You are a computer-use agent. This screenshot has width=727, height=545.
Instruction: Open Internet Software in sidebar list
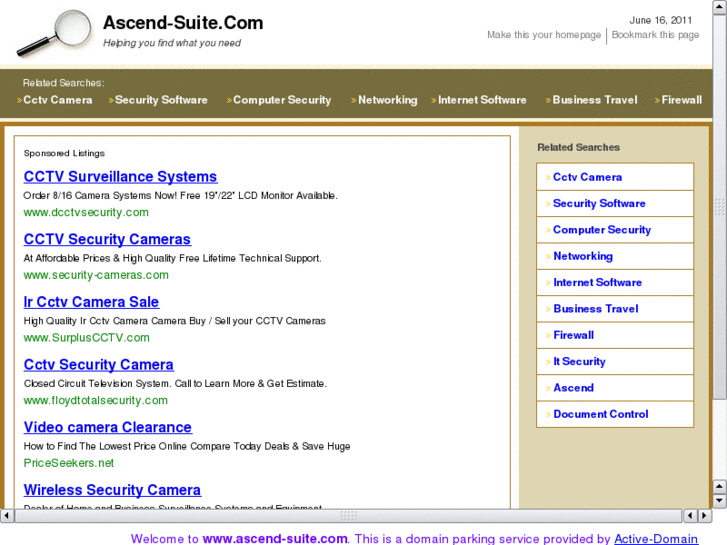(597, 282)
